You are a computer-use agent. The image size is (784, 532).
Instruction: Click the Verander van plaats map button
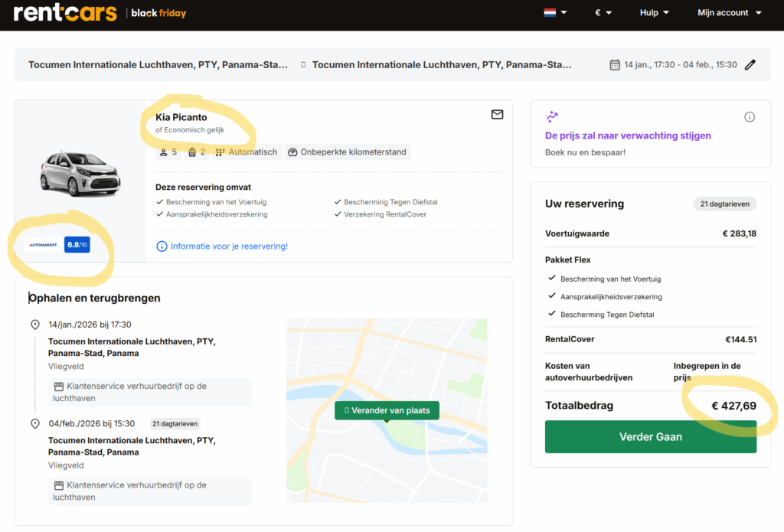coord(387,410)
